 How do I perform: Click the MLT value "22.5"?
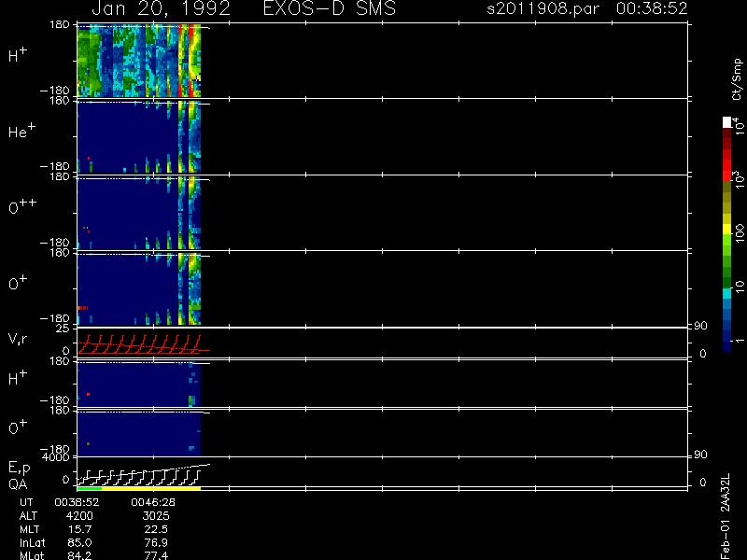tap(156, 529)
